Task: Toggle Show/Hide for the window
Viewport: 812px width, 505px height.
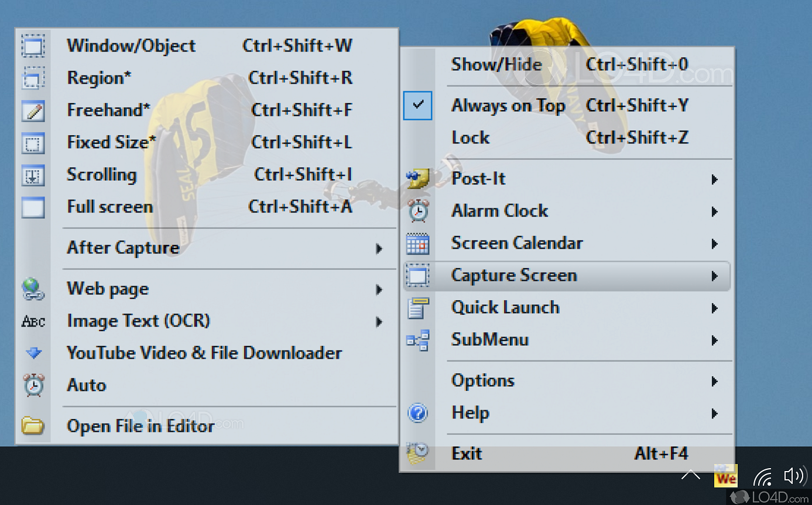Action: tap(496, 64)
